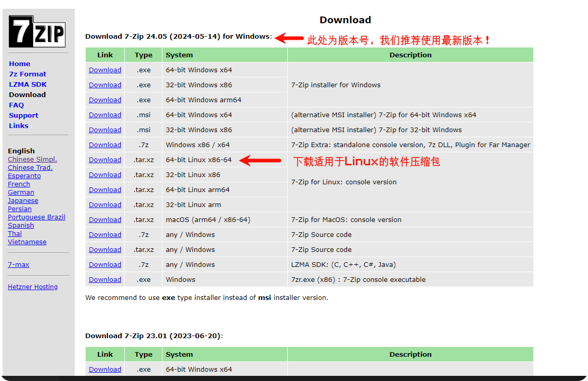
Task: Download the LZMA SDK .7z archive
Action: point(105,265)
